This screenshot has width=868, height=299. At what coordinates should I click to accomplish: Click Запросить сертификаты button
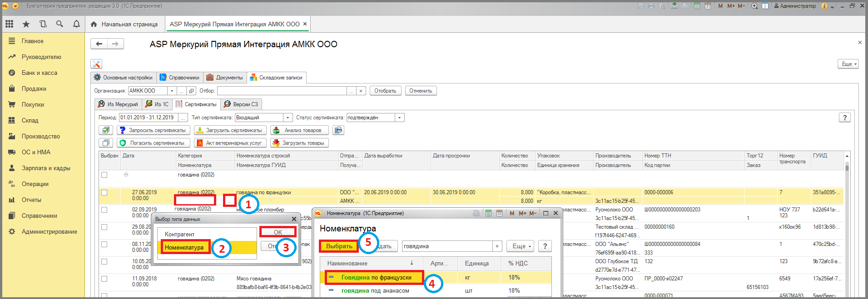click(x=153, y=130)
